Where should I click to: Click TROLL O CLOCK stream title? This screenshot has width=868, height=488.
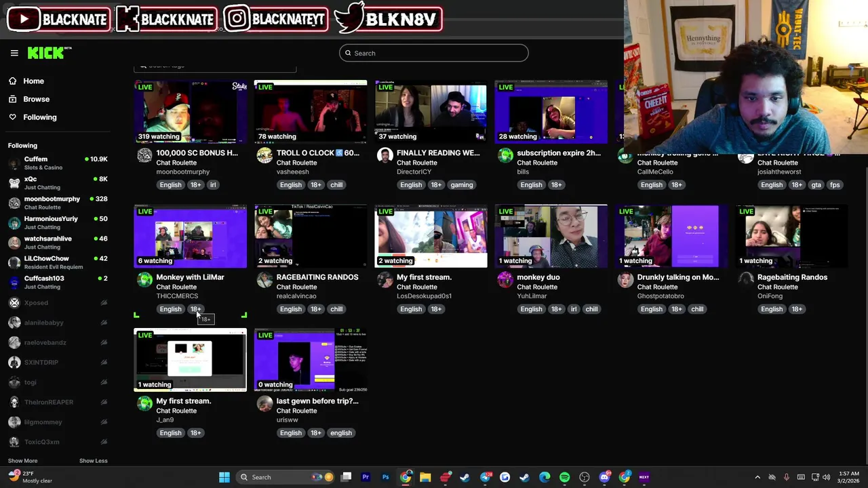point(317,153)
